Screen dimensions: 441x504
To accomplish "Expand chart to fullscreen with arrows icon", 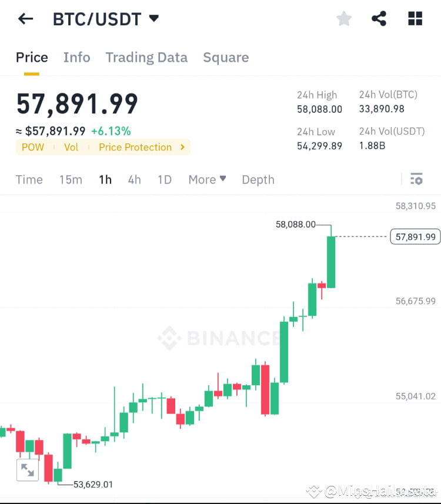I will [x=27, y=469].
